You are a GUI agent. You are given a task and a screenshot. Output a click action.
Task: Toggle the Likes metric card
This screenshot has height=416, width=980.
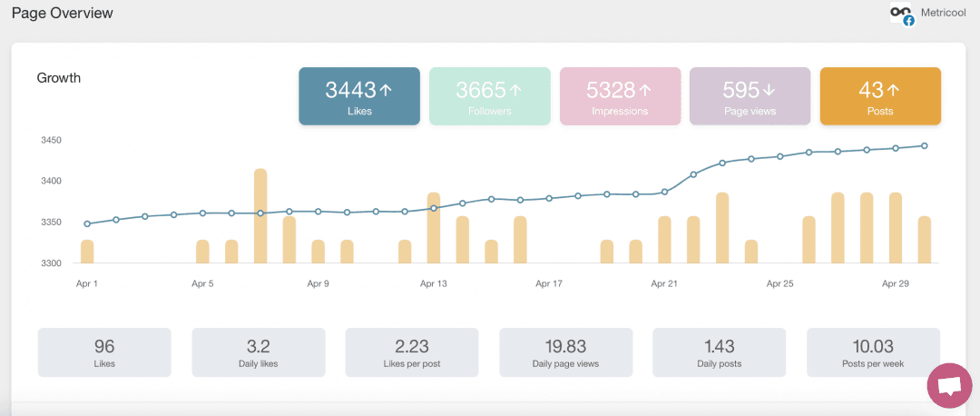pos(359,96)
